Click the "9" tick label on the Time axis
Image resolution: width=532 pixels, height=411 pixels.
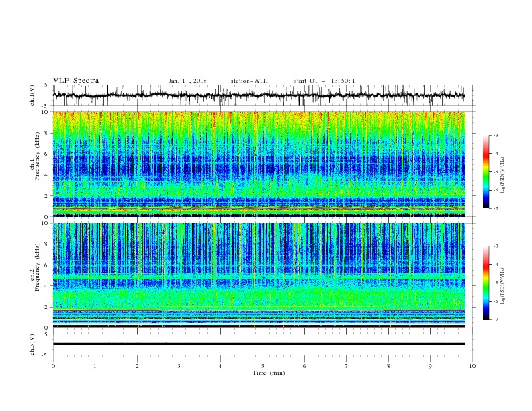430,366
